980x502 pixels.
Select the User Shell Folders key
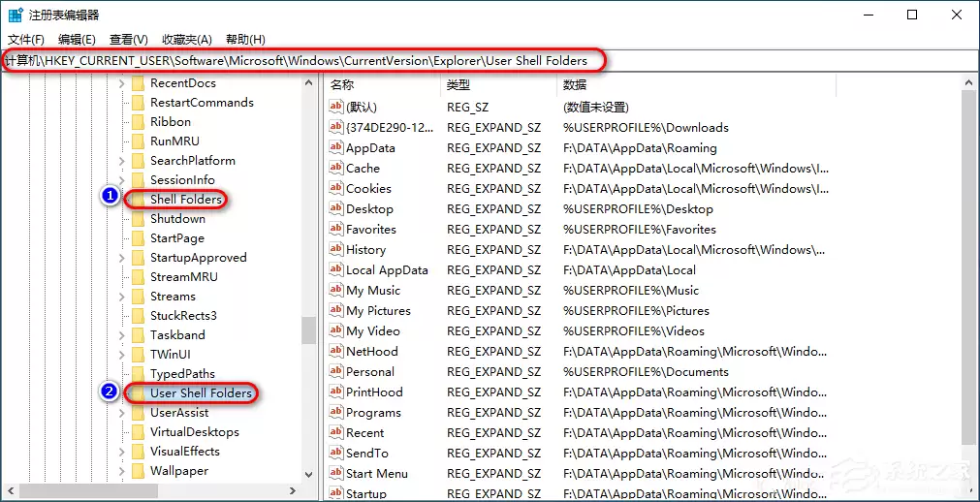201,393
